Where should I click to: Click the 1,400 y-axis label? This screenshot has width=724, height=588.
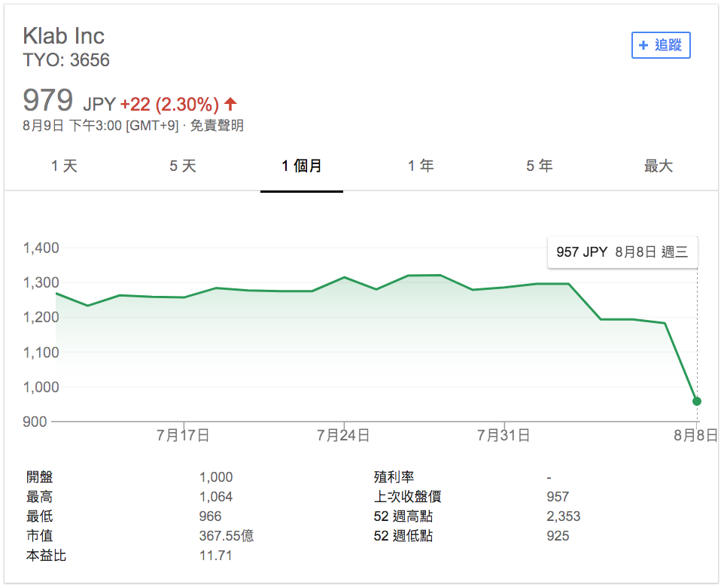(x=41, y=248)
